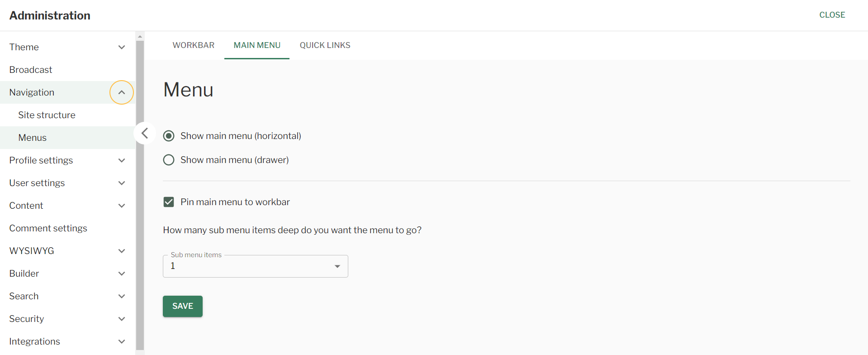Viewport: 868px width, 355px height.
Task: Switch to the Quick Links tab
Action: click(x=325, y=45)
